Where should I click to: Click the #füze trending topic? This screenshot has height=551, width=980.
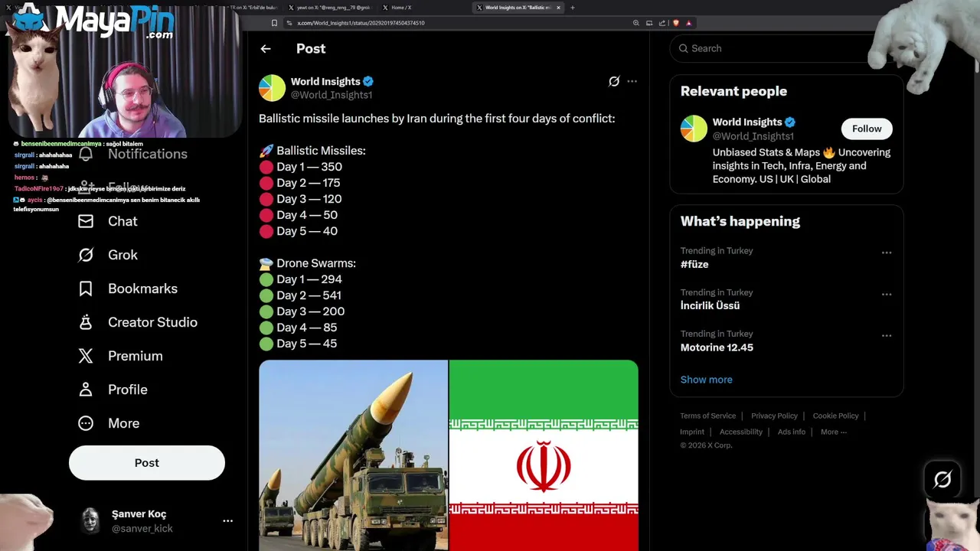(x=694, y=264)
